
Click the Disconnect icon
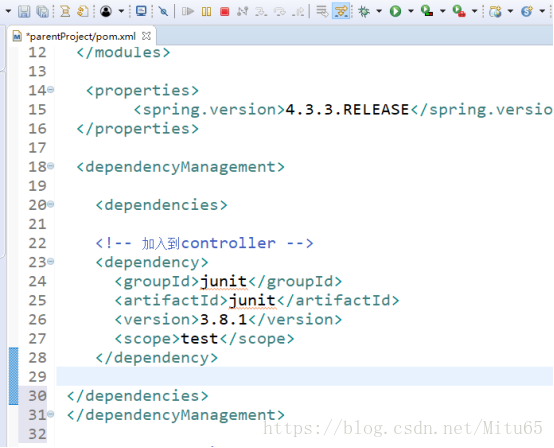coord(243,11)
